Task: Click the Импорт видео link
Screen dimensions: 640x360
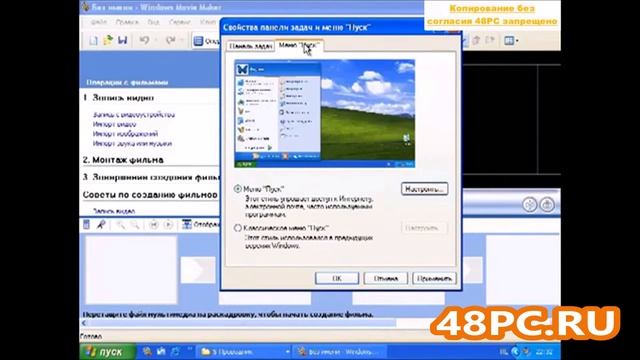Action: point(114,124)
